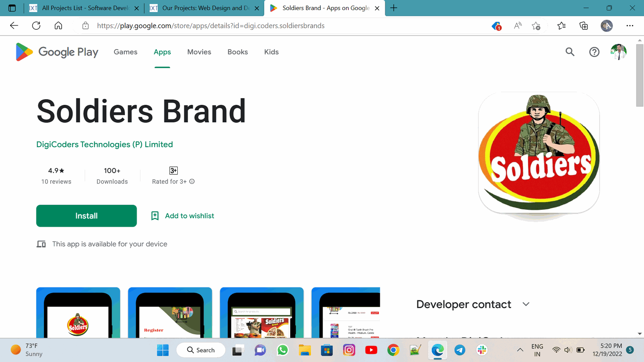Open Microsoft Store from the taskbar
This screenshot has width=644, height=362.
[x=327, y=350]
